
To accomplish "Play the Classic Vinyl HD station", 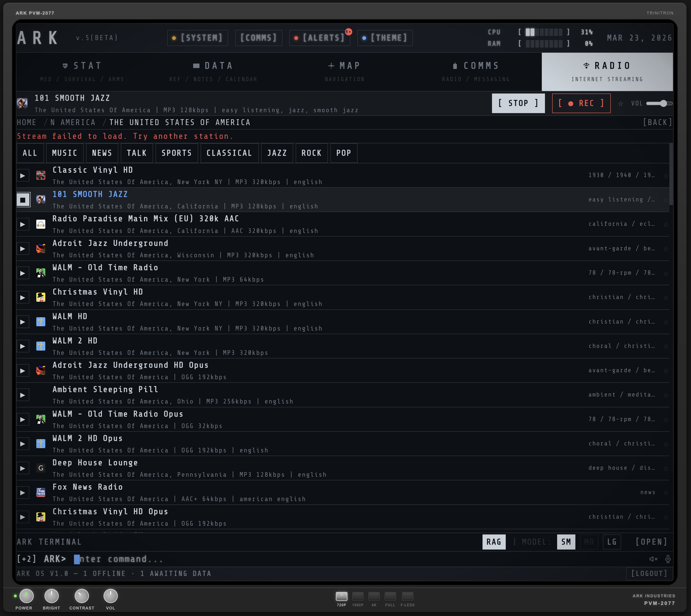I will coord(23,175).
